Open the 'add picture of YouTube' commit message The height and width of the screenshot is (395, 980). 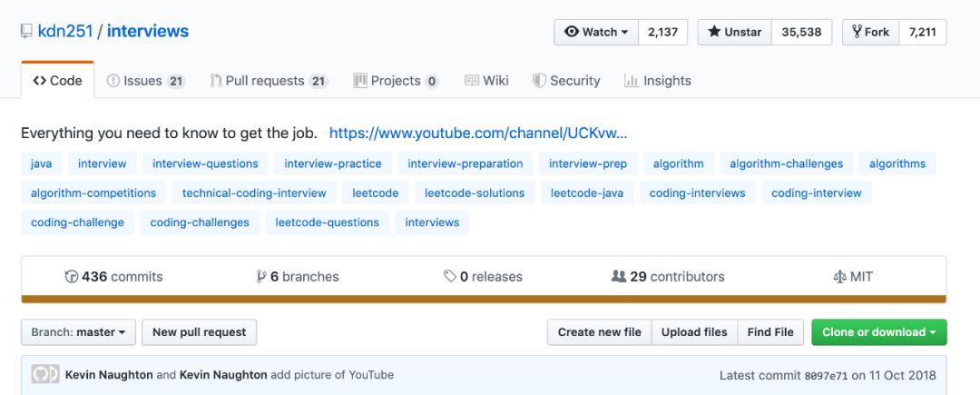pyautogui.click(x=333, y=375)
